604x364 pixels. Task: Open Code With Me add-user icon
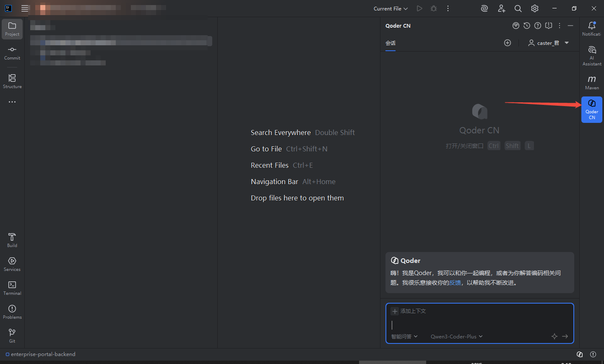(x=501, y=8)
